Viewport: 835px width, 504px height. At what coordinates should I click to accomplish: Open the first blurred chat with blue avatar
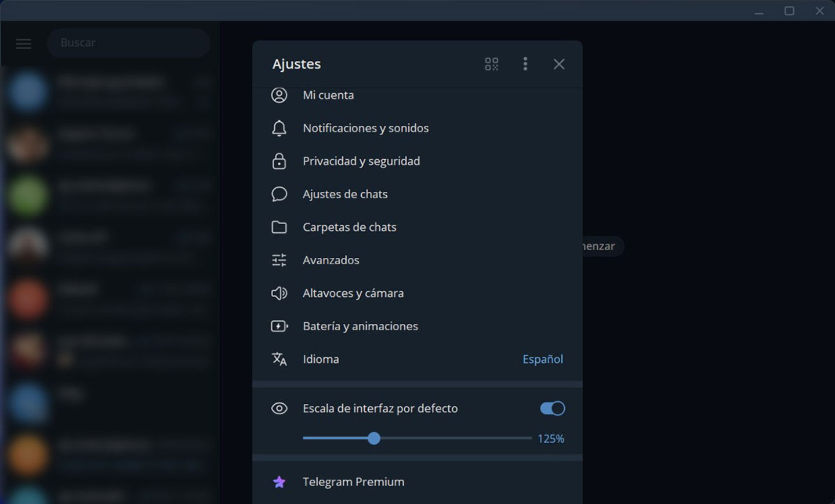pos(110,92)
